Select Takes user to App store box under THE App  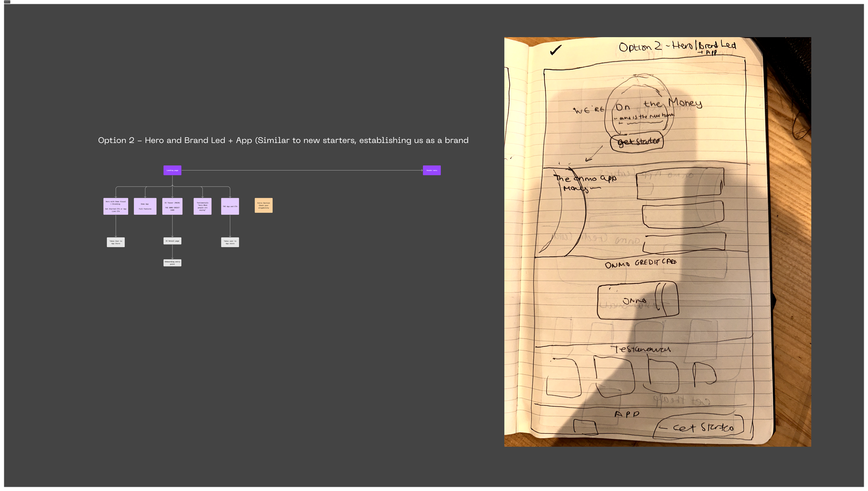pos(230,242)
